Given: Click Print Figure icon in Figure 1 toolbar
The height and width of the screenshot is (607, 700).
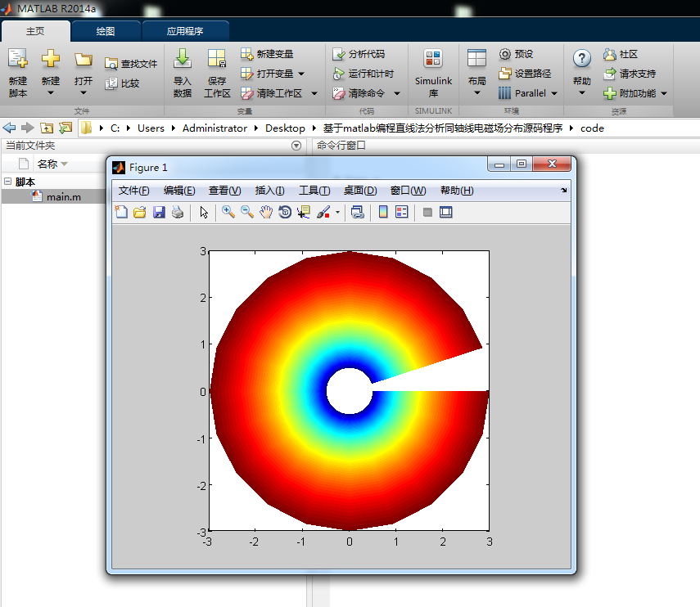Looking at the screenshot, I should coord(178,213).
